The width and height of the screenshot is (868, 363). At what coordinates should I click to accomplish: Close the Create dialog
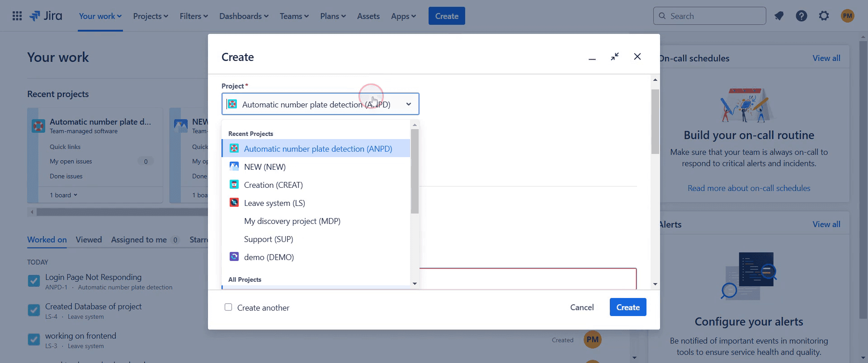click(x=637, y=57)
